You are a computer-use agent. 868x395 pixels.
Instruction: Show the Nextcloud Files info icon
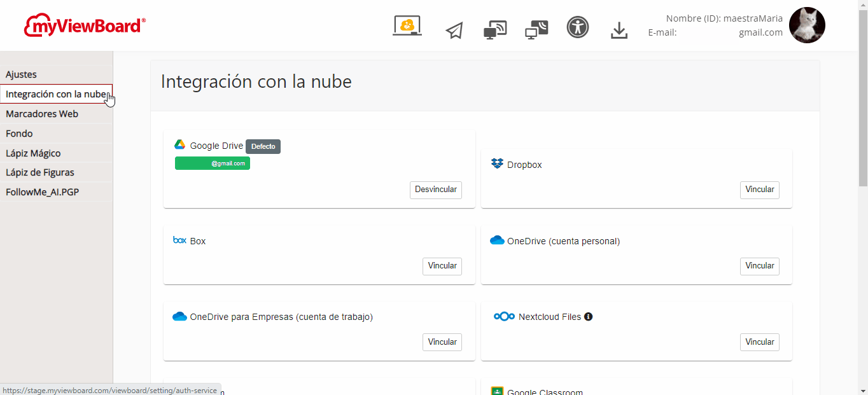pyautogui.click(x=588, y=317)
